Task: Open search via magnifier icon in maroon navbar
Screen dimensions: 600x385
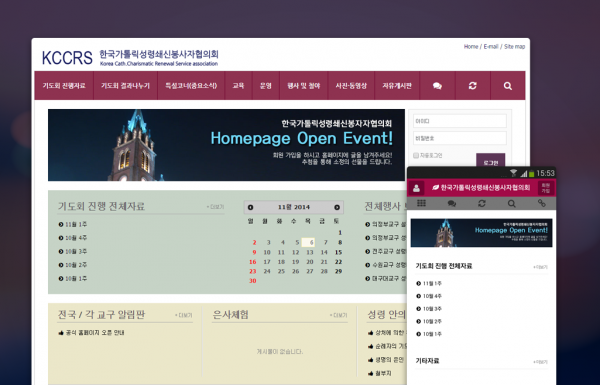Action: [508, 86]
